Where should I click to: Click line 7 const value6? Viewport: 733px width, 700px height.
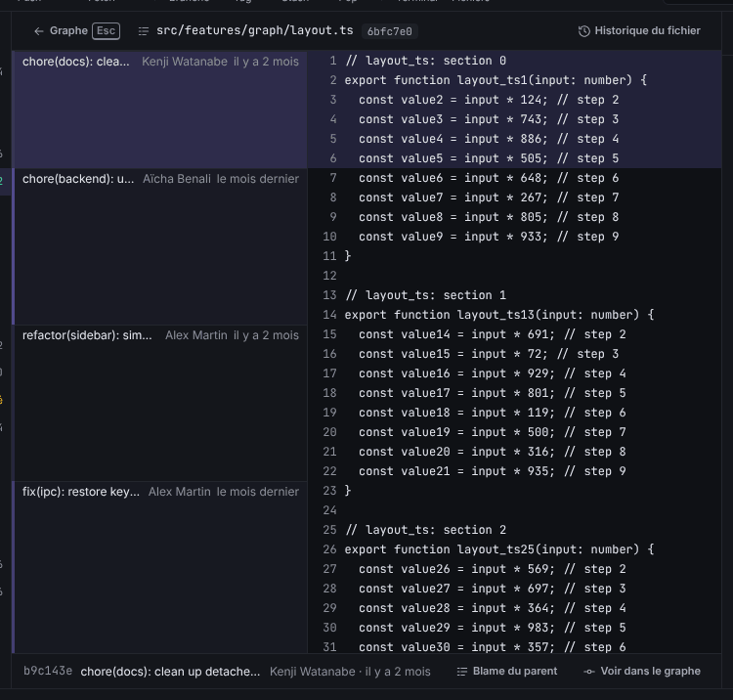coord(489,178)
